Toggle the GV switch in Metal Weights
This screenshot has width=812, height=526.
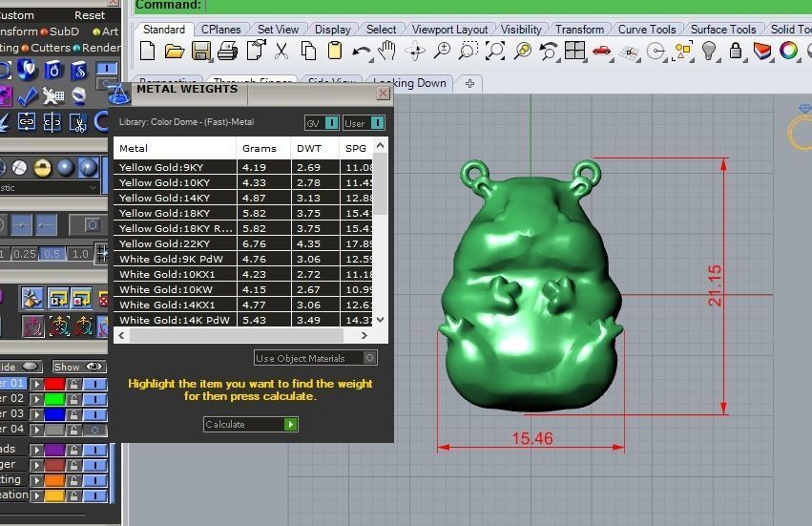[323, 123]
